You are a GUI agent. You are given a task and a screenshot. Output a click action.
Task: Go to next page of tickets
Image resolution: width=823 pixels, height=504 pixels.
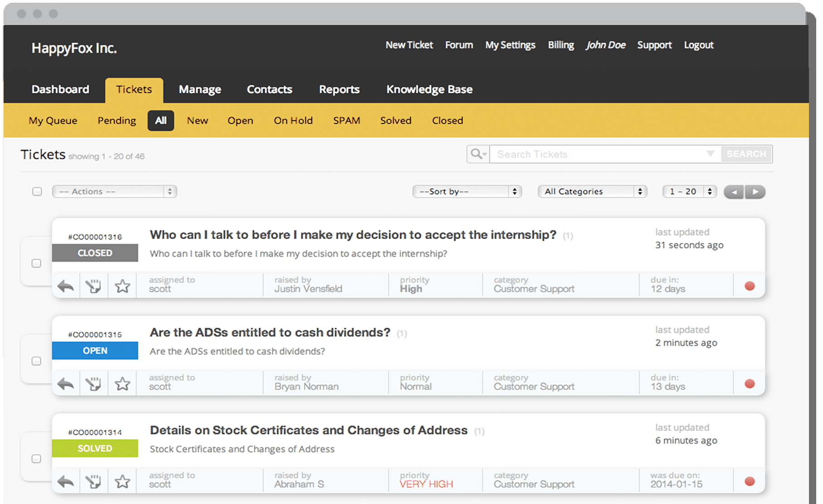click(755, 192)
